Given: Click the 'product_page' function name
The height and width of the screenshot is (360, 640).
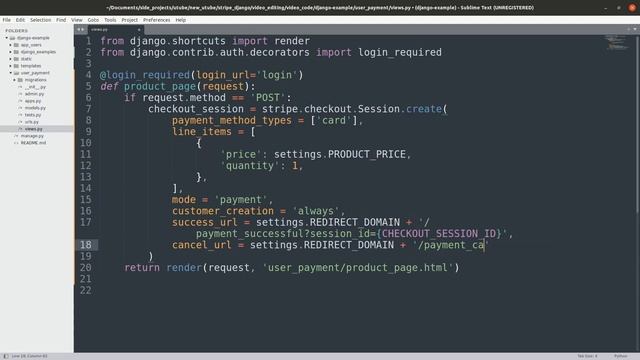Looking at the screenshot, I should (160, 86).
